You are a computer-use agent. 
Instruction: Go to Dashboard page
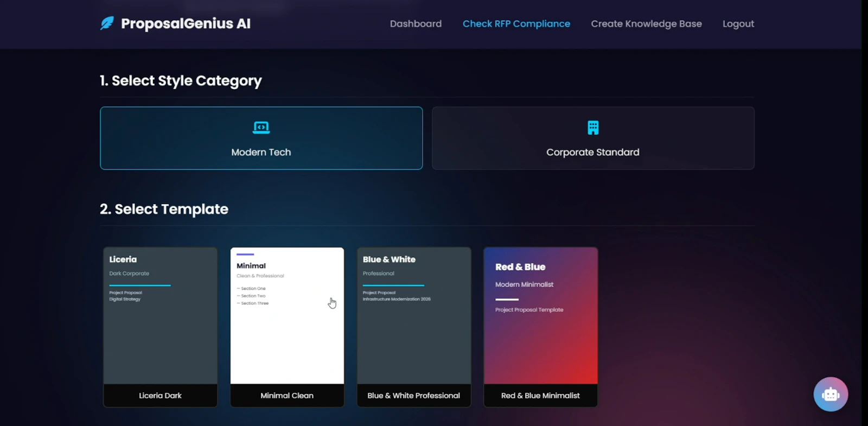click(x=416, y=24)
